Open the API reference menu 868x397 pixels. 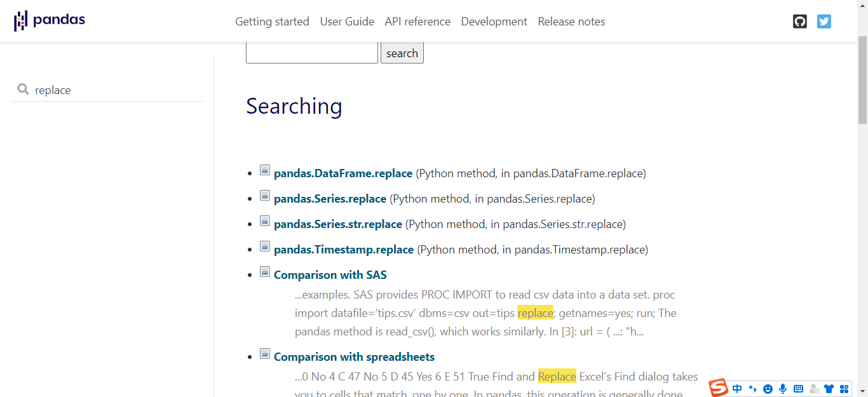click(x=417, y=21)
